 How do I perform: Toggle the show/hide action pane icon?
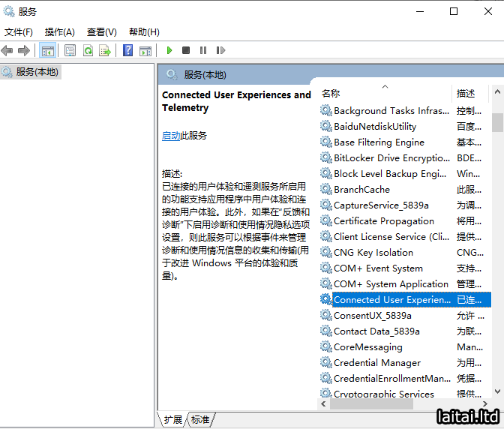click(145, 50)
